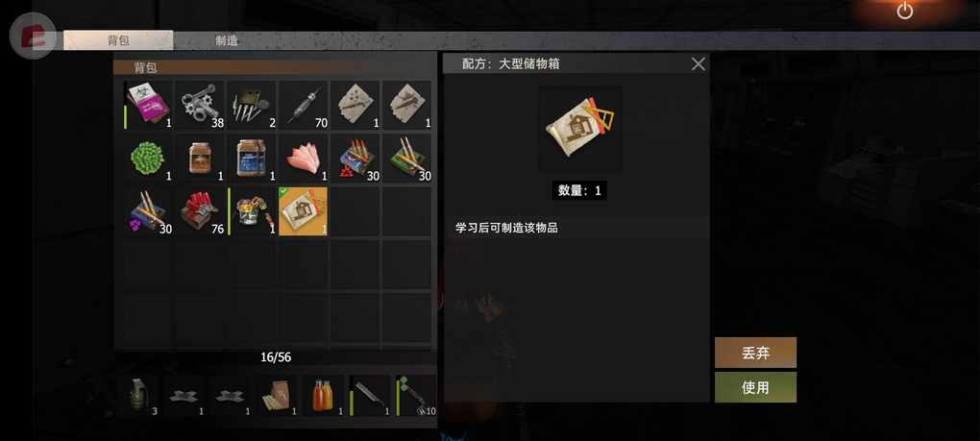Viewport: 980px width, 441px height.
Task: Close the 大型储物箱 recipe detail panel
Action: point(698,63)
